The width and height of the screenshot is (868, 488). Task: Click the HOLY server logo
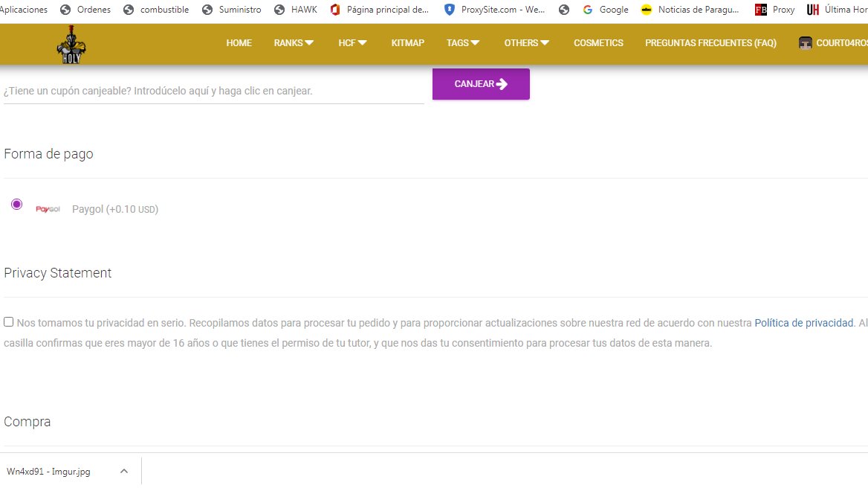[71, 44]
